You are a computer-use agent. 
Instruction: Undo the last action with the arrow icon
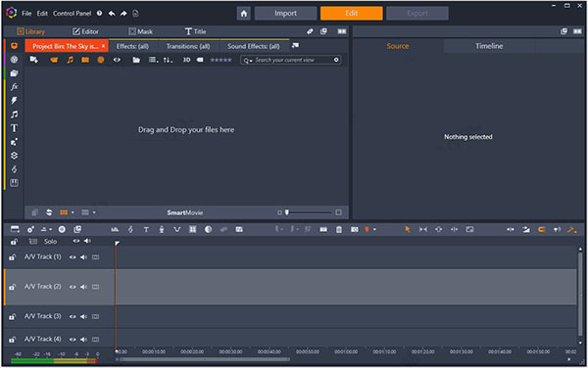[x=112, y=13]
